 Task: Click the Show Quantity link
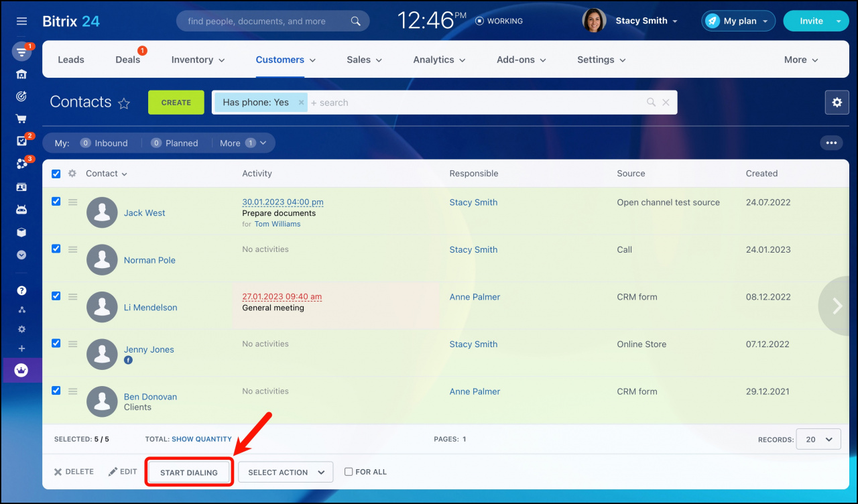point(202,440)
